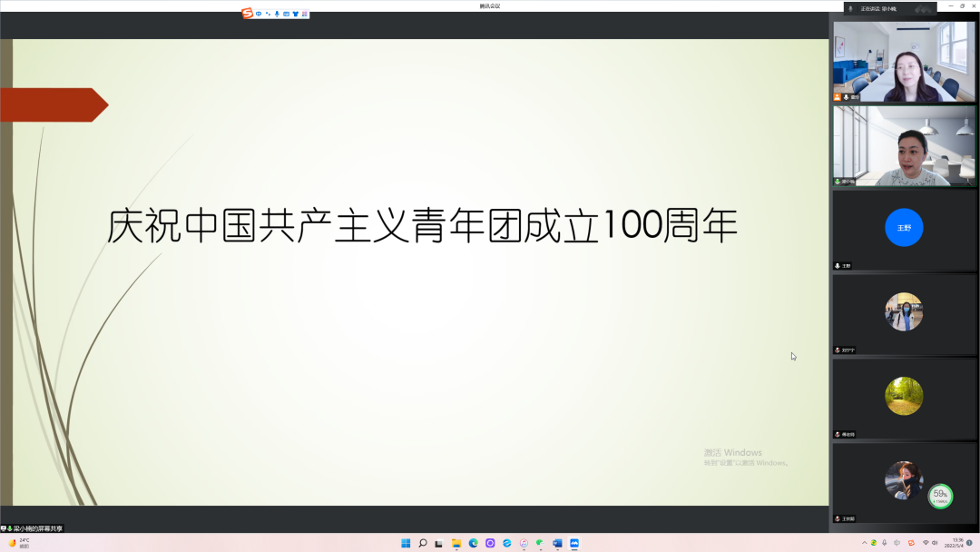The width and height of the screenshot is (980, 552).
Task: Switch to Tencent Meeting taskbar icon
Action: coord(574,543)
